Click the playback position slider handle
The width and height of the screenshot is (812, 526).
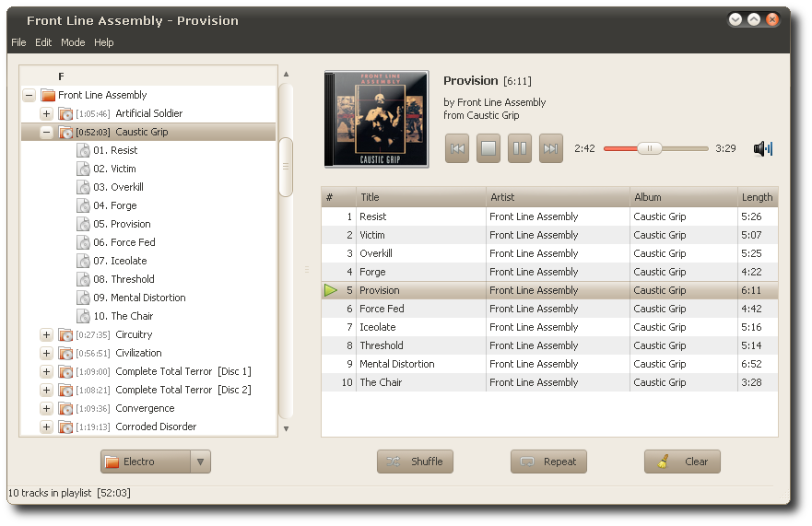point(650,148)
